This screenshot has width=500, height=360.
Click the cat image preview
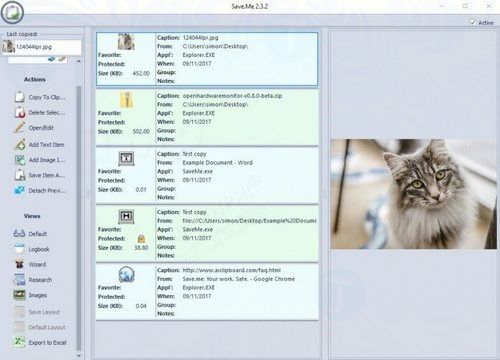(413, 194)
